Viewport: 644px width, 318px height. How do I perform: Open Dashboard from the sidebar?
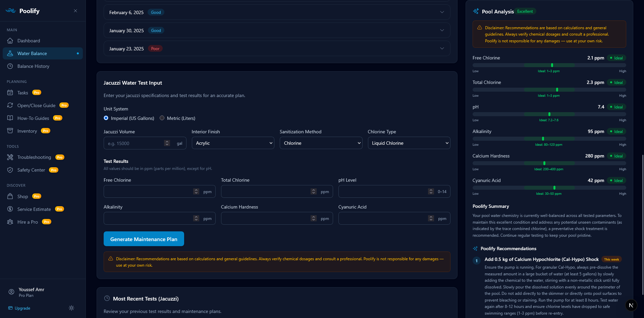pos(43,41)
